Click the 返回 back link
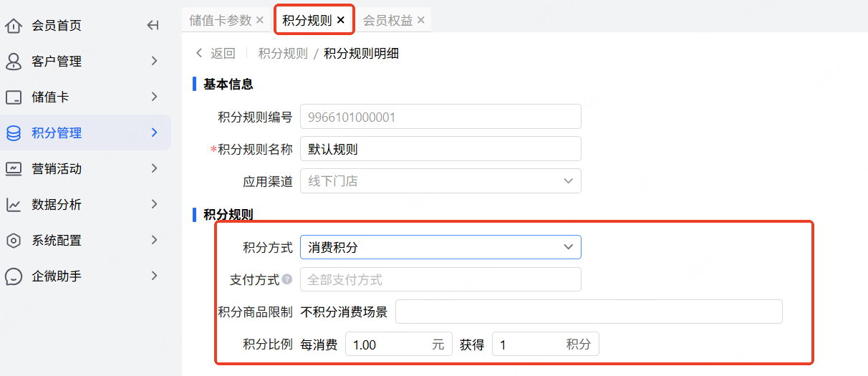Image resolution: width=868 pixels, height=376 pixels. click(216, 54)
